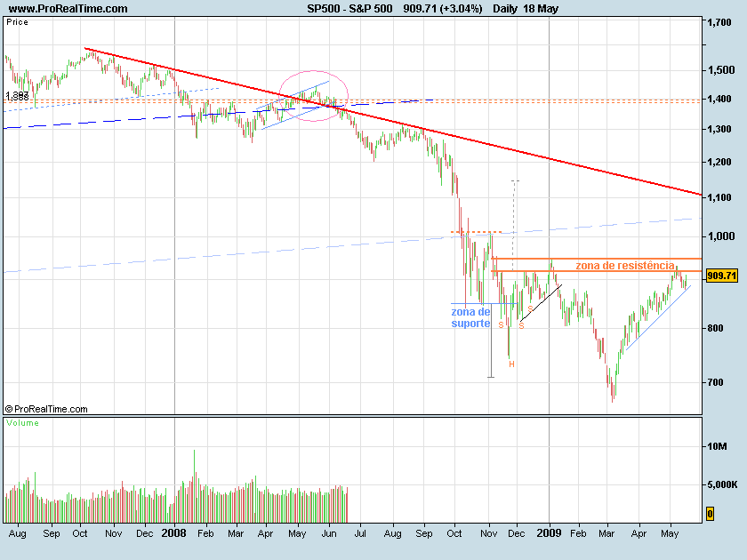
Task: Click the © ProRealTime.com copyright text
Action: point(46,409)
